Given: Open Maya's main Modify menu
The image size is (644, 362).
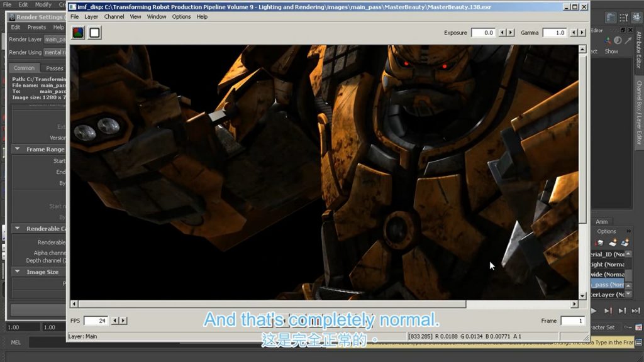Looking at the screenshot, I should click(43, 4).
